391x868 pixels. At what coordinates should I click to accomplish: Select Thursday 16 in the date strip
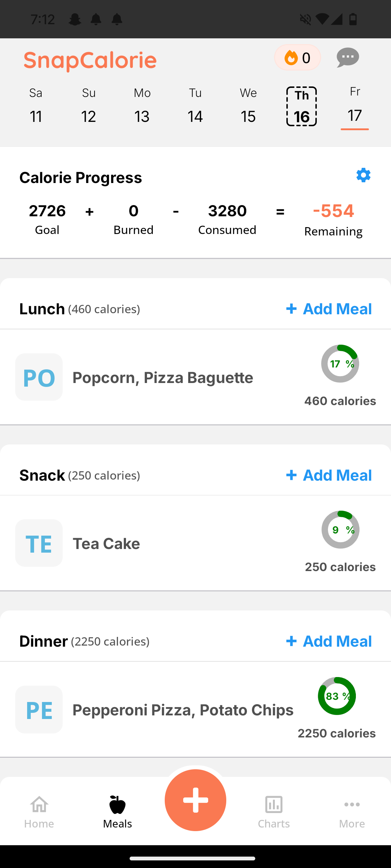tap(302, 106)
